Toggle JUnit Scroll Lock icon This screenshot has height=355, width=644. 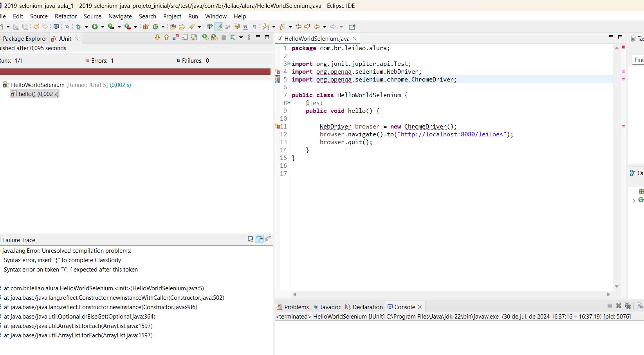pos(193,37)
